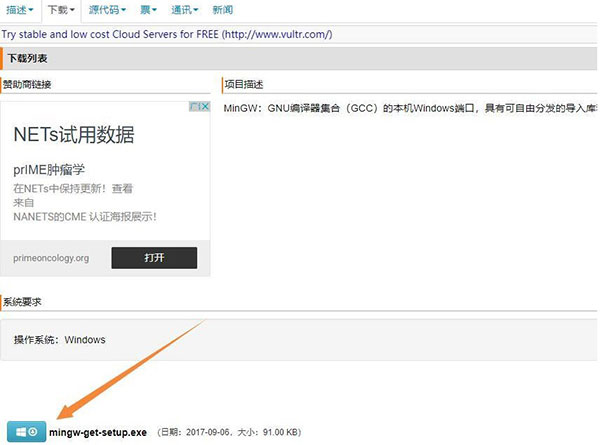Open the 下载 tab dropdown
Viewport: 600px width, 445px height.
point(61,10)
